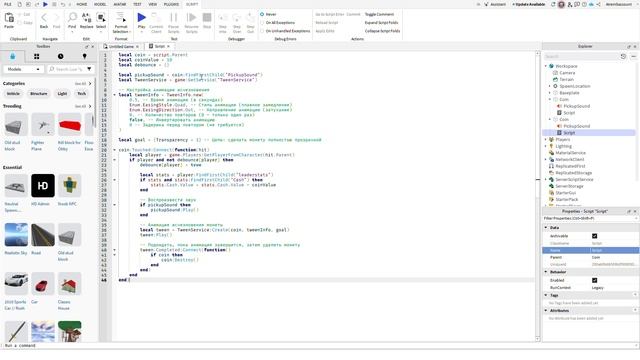The height and width of the screenshot is (360, 640).
Task: Select the Structure category chip
Action: click(38, 94)
